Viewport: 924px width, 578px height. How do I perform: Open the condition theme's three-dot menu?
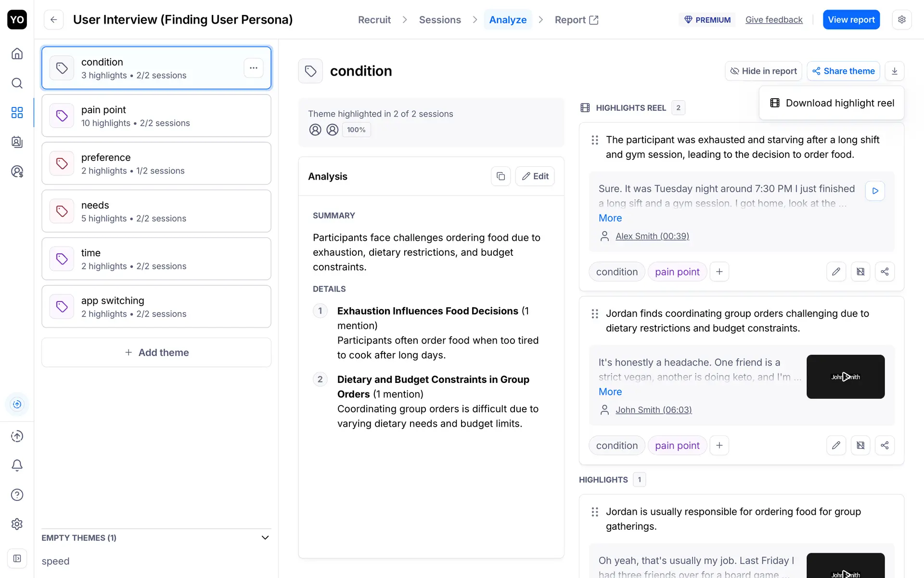pyautogui.click(x=254, y=68)
